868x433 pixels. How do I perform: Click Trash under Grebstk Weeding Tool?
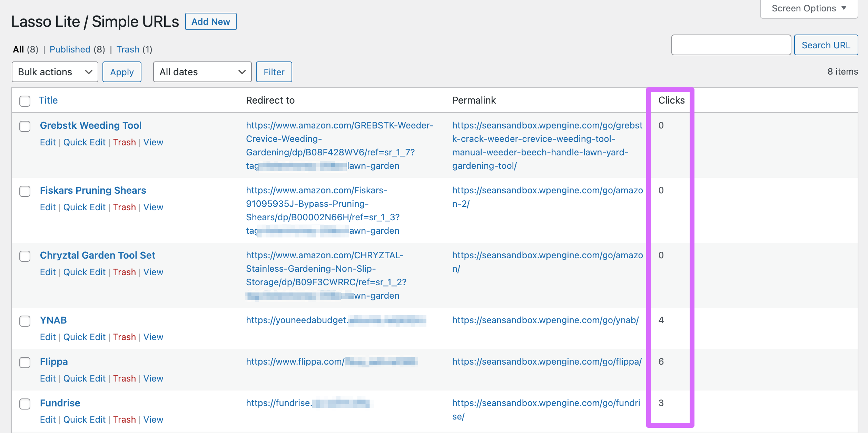[125, 142]
